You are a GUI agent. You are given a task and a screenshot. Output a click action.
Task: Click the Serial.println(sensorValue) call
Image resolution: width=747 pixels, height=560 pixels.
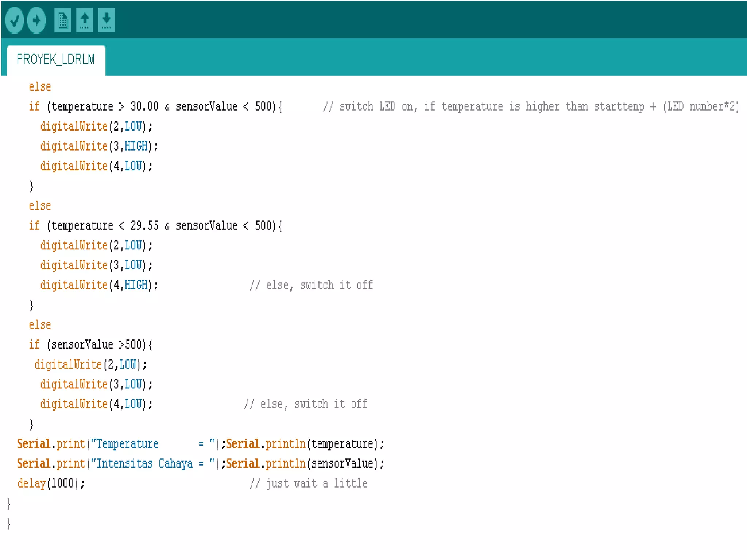coord(305,464)
